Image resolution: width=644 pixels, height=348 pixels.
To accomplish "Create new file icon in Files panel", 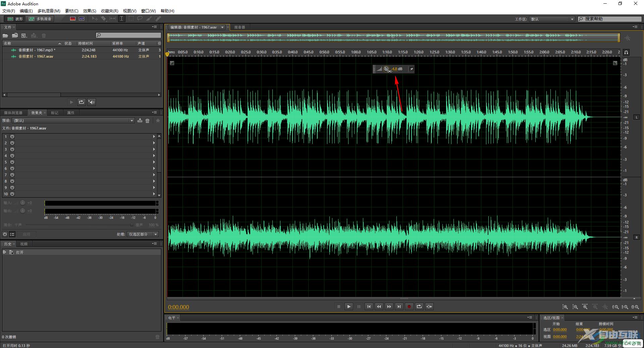I will pos(24,36).
